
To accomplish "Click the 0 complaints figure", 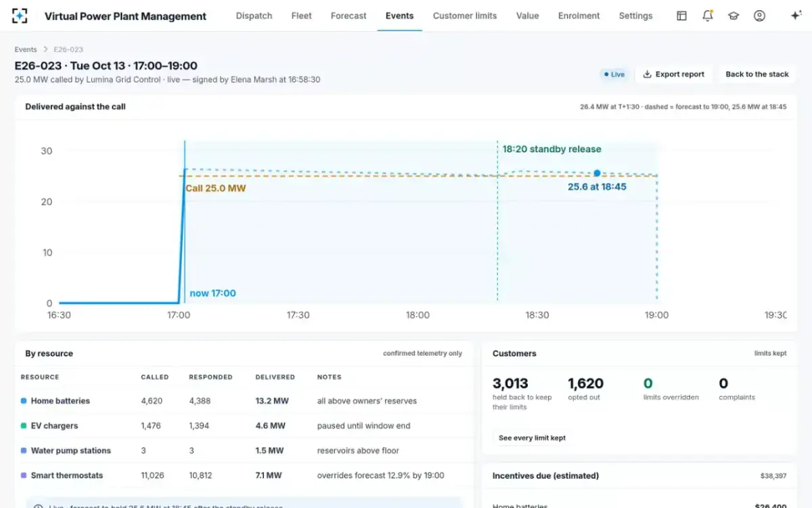I will click(x=723, y=383).
